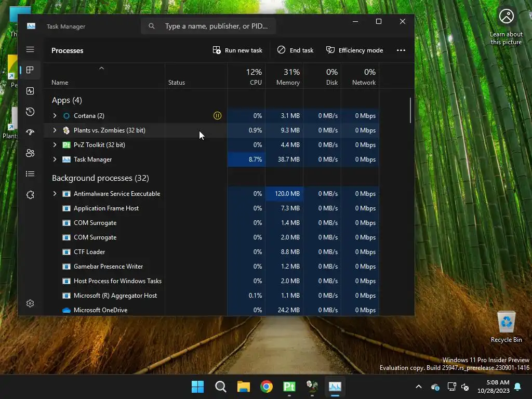Click the End task button
Screen dimensions: 532x399
pos(295,50)
